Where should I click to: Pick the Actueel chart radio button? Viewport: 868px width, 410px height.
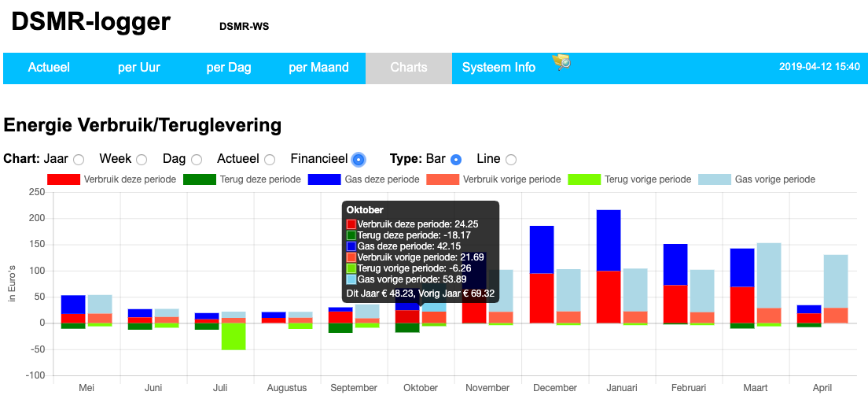click(x=270, y=160)
